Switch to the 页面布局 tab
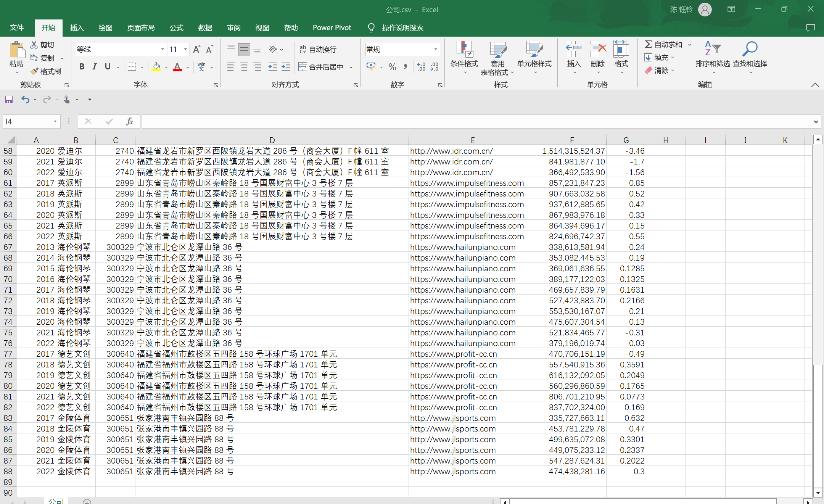The width and height of the screenshot is (824, 504). (141, 28)
